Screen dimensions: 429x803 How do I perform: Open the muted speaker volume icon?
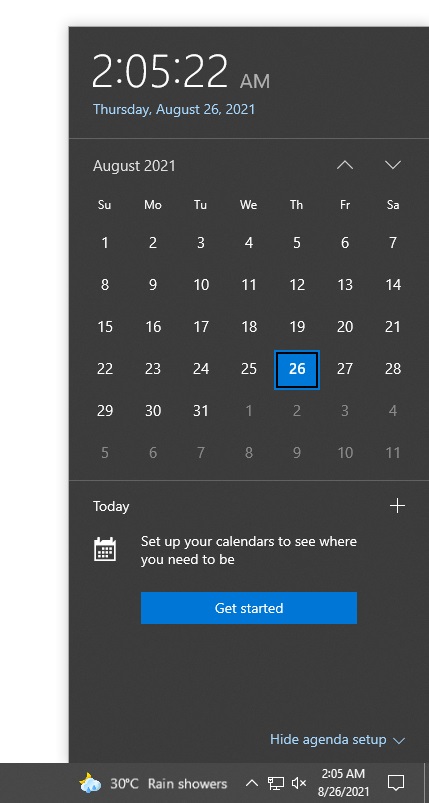(298, 783)
